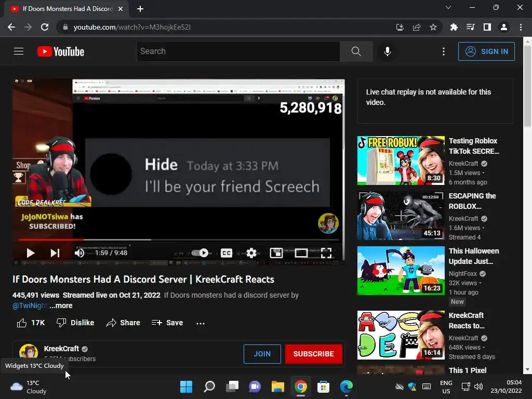The height and width of the screenshot is (399, 532).
Task: Open Chrome tab search chevron
Action: (x=448, y=7)
